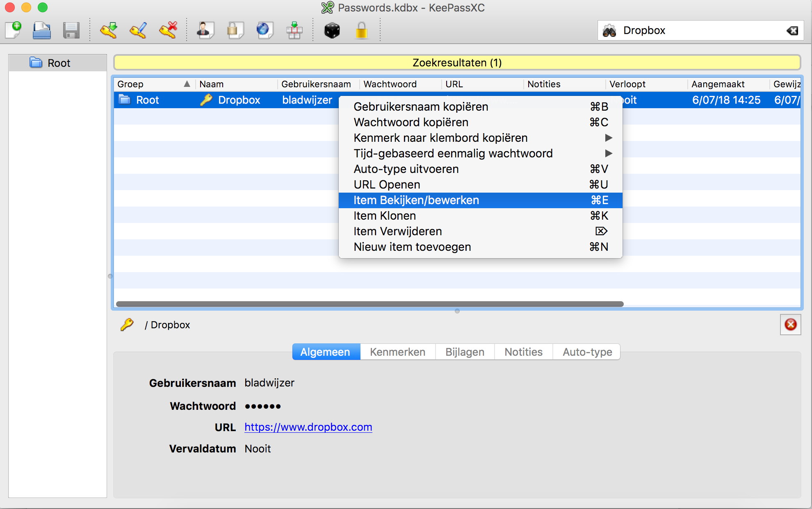Click the copy username toolbar icon
This screenshot has width=812, height=509.
(x=205, y=30)
